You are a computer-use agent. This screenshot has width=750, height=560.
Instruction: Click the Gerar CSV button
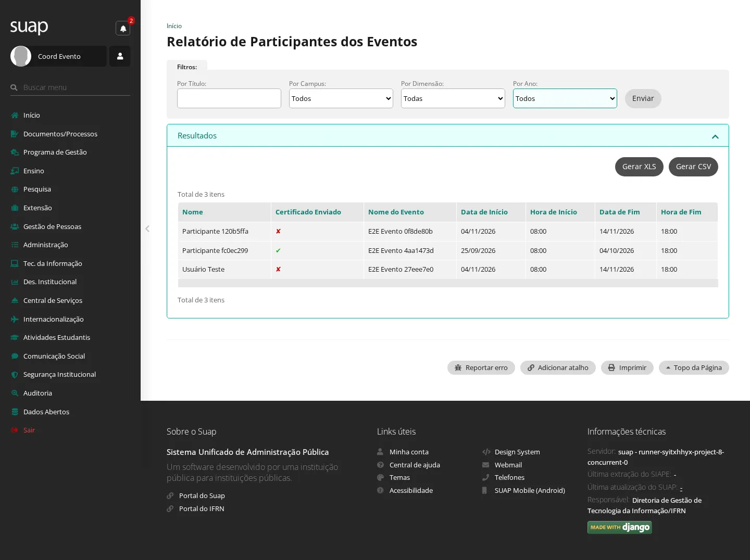coord(693,167)
